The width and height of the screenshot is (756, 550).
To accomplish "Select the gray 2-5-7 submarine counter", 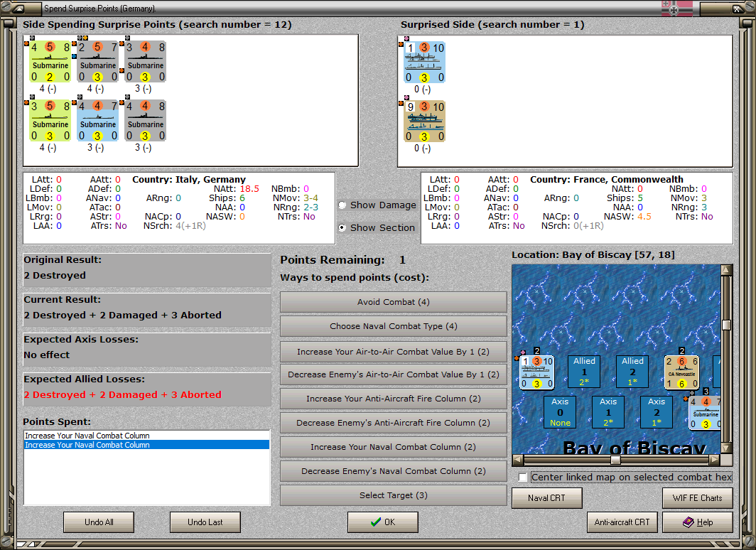I will click(98, 62).
